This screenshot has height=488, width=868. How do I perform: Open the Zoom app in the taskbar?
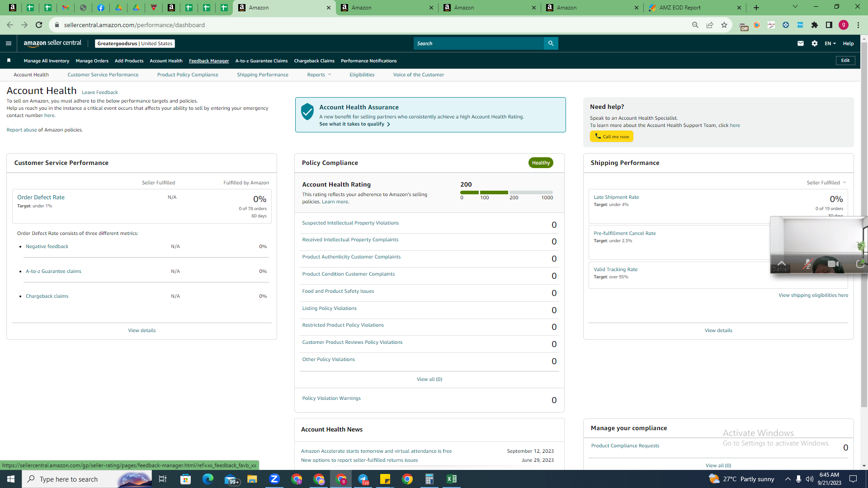[x=274, y=479]
